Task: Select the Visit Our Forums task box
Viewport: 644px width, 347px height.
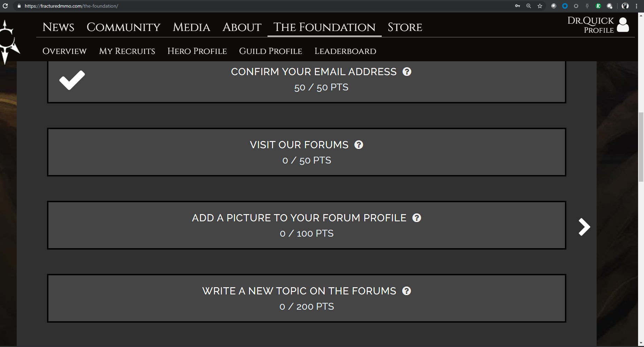Action: [x=307, y=152]
